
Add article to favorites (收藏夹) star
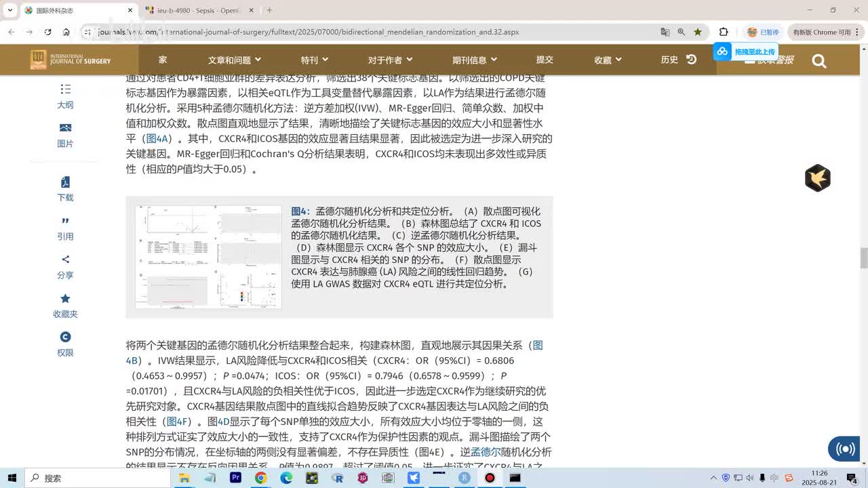coord(65,306)
